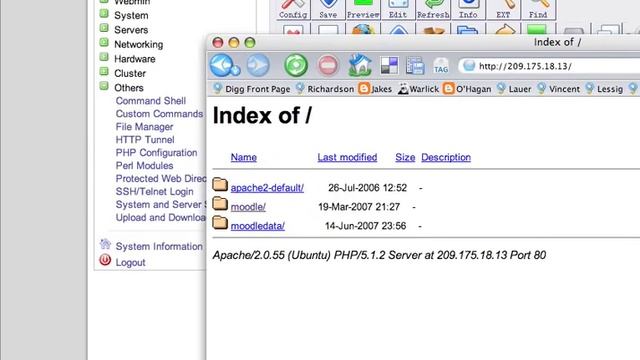
Task: Click the Config tool in file manager
Action: [x=293, y=9]
